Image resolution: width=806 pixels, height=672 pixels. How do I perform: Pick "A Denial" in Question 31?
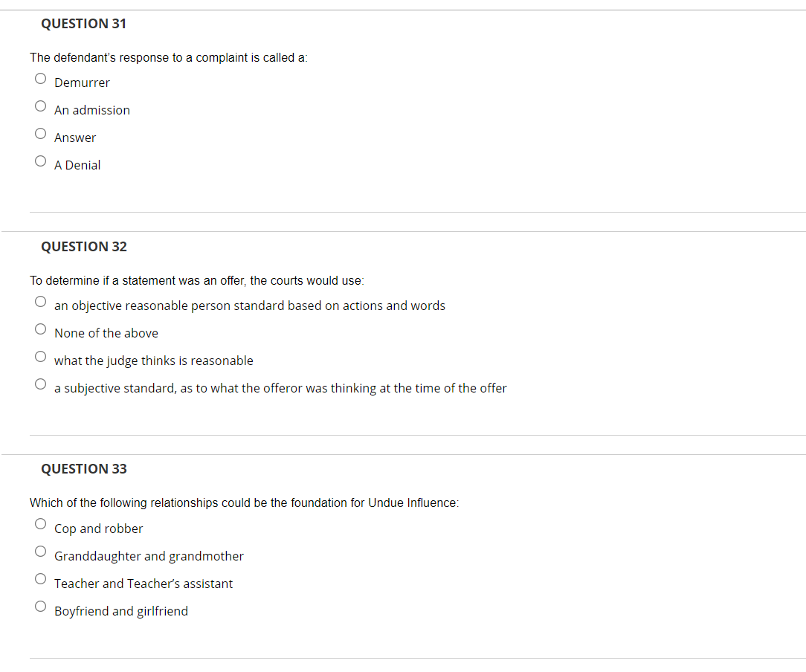click(x=40, y=161)
